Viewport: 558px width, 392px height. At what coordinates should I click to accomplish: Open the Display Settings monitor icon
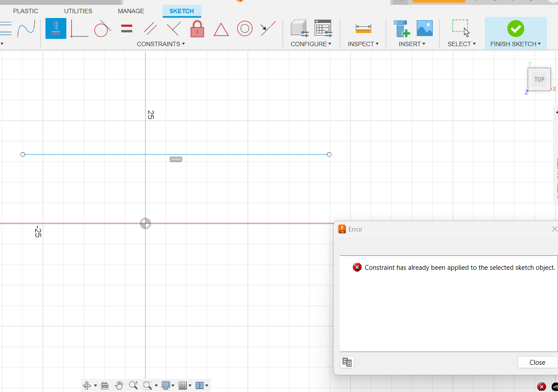[166, 385]
